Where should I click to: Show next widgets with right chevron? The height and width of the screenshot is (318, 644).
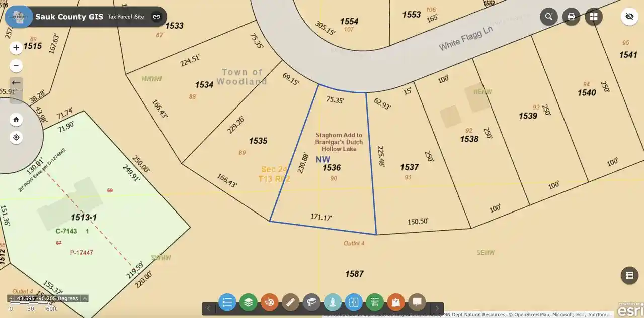point(437,308)
